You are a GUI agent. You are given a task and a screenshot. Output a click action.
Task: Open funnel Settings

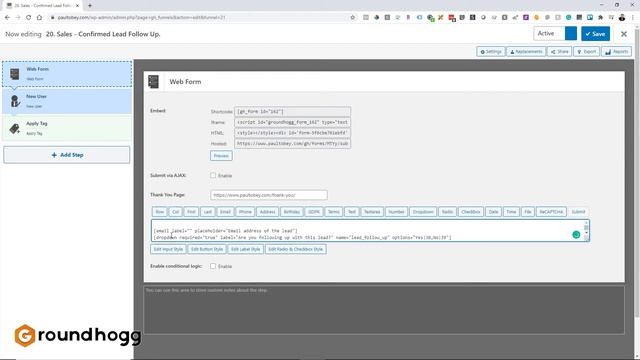point(491,52)
